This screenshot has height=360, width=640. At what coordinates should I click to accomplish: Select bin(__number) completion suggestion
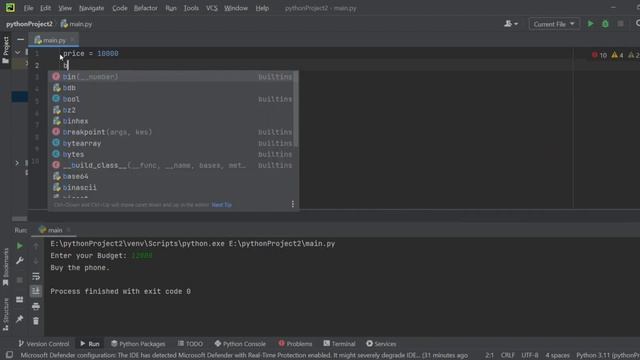coord(171,76)
